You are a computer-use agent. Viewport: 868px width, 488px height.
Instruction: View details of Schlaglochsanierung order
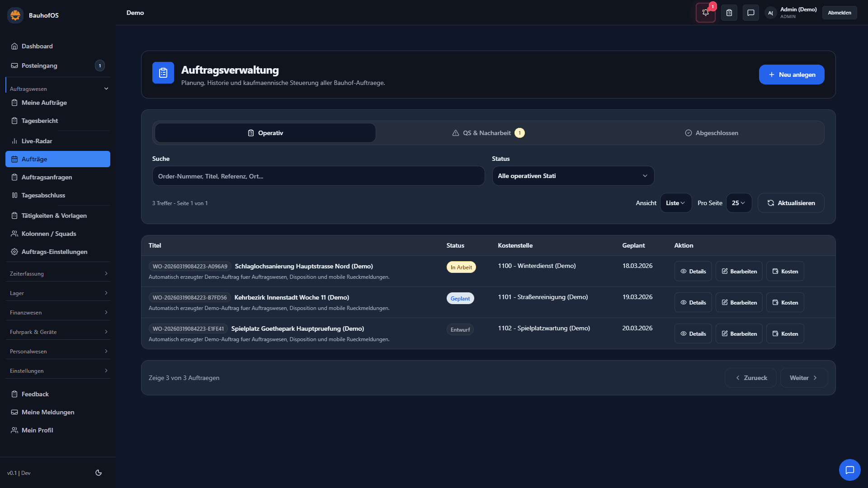(x=693, y=271)
